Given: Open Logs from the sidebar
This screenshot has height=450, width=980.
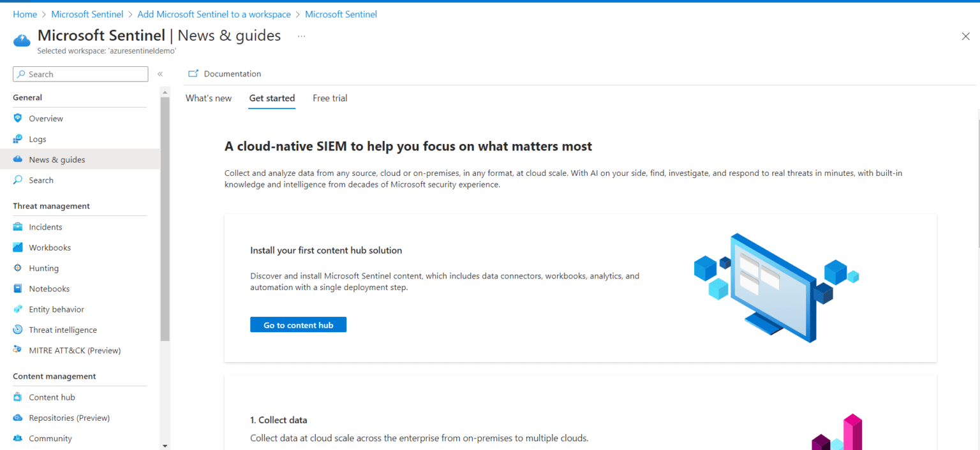Looking at the screenshot, I should 38,138.
